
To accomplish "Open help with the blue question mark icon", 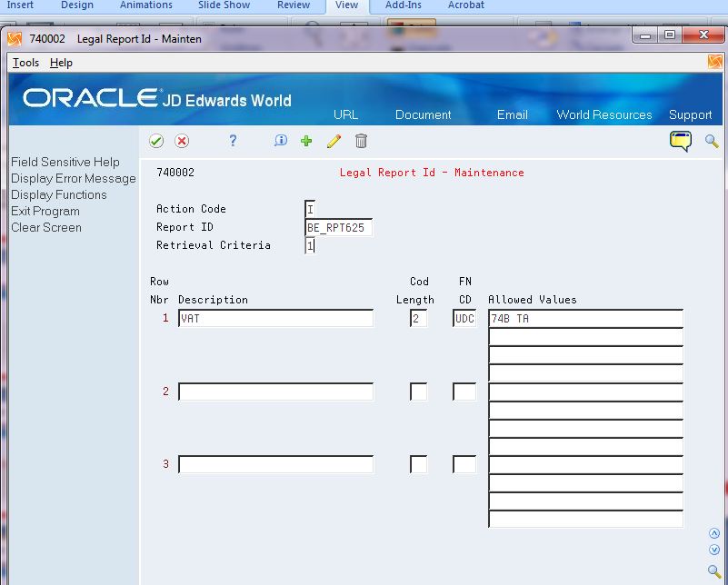I will pos(233,141).
